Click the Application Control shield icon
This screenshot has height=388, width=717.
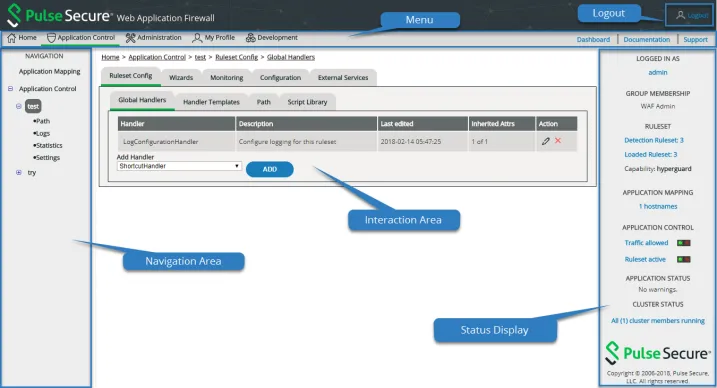51,38
